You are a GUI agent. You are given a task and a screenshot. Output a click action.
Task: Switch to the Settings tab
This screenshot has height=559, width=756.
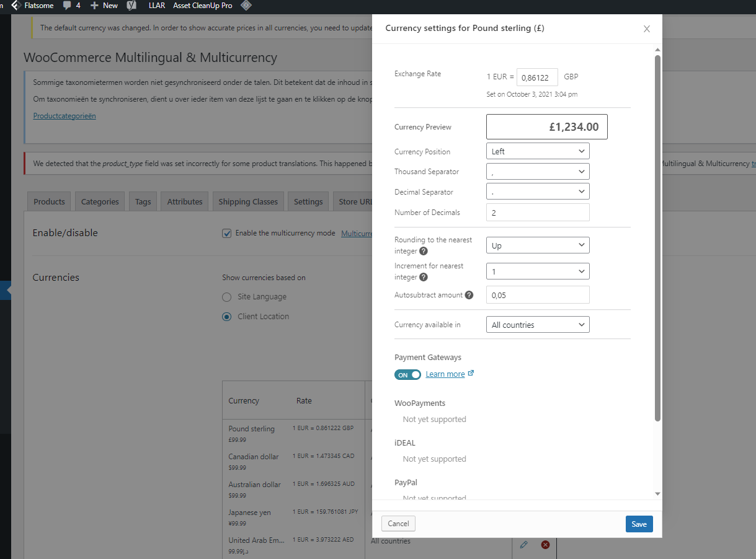[308, 201]
